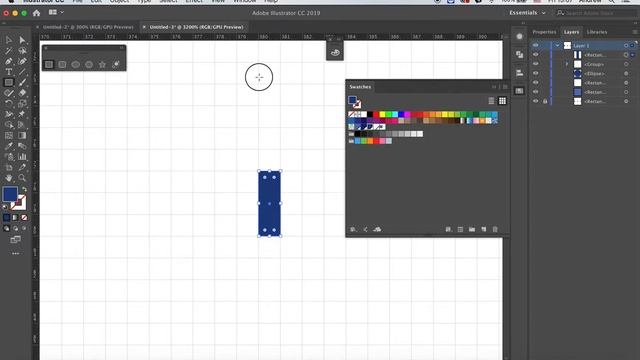Image resolution: width=640 pixels, height=360 pixels.
Task: Select the Paintbrush tool
Action: [x=22, y=82]
